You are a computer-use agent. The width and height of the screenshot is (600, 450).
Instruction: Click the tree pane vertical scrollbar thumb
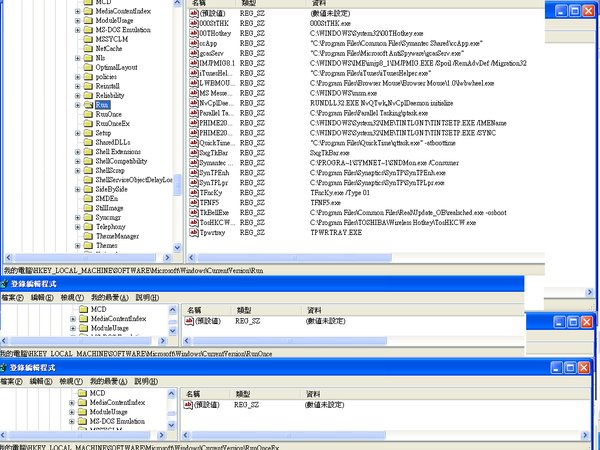click(177, 184)
